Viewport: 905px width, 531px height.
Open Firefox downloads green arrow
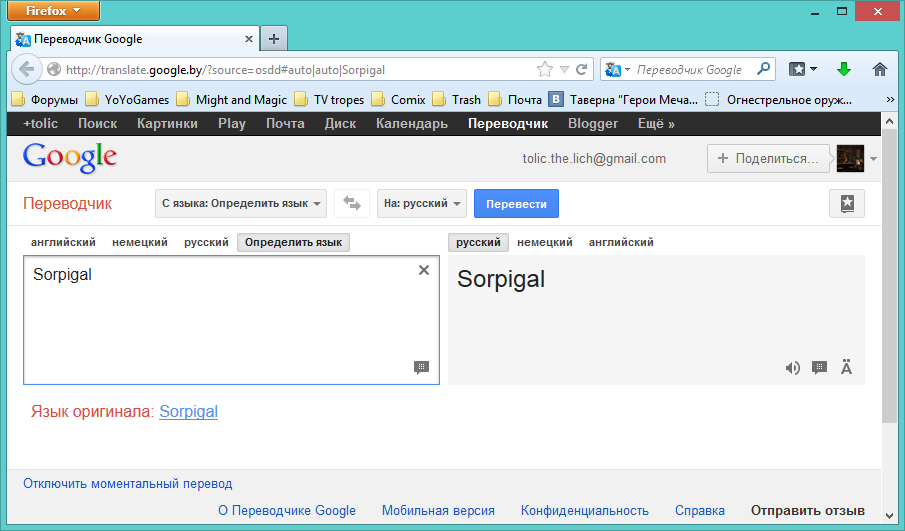843,70
